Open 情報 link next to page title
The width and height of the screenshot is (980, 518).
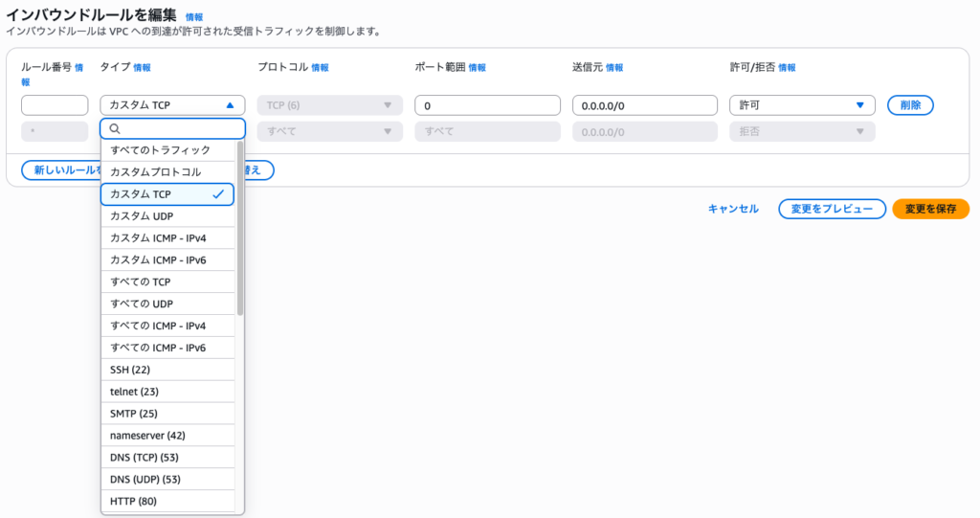[x=194, y=17]
